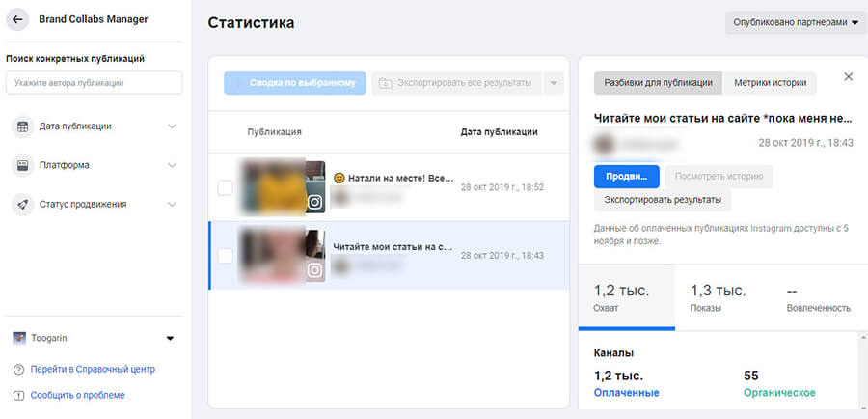Expand the Дата публикации filter

coord(173,126)
